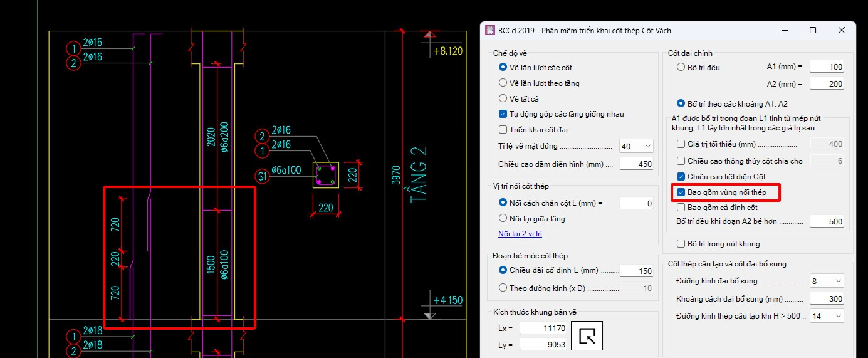
Task: Maximize the RCCd 2019 dialog window
Action: tap(813, 30)
